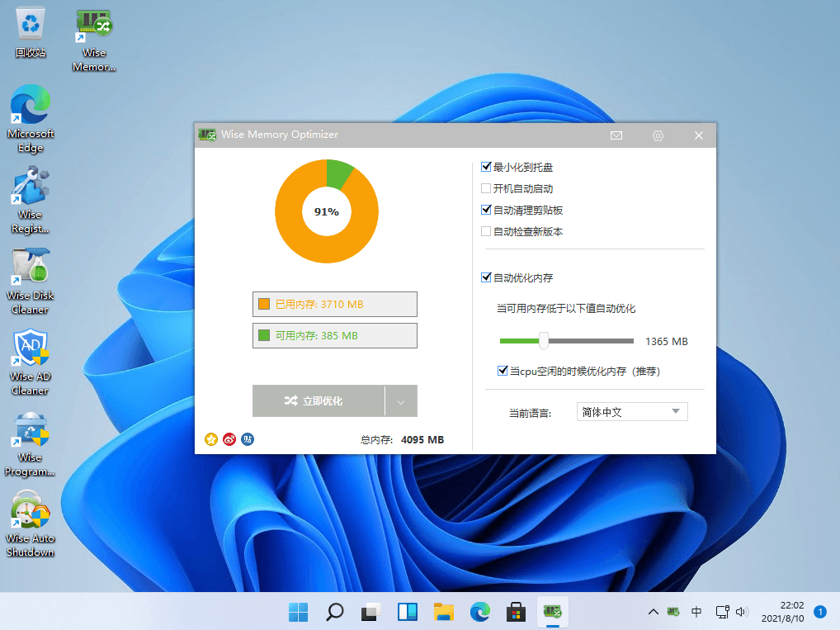Close the Wise Memory Optimizer window

pos(699,135)
